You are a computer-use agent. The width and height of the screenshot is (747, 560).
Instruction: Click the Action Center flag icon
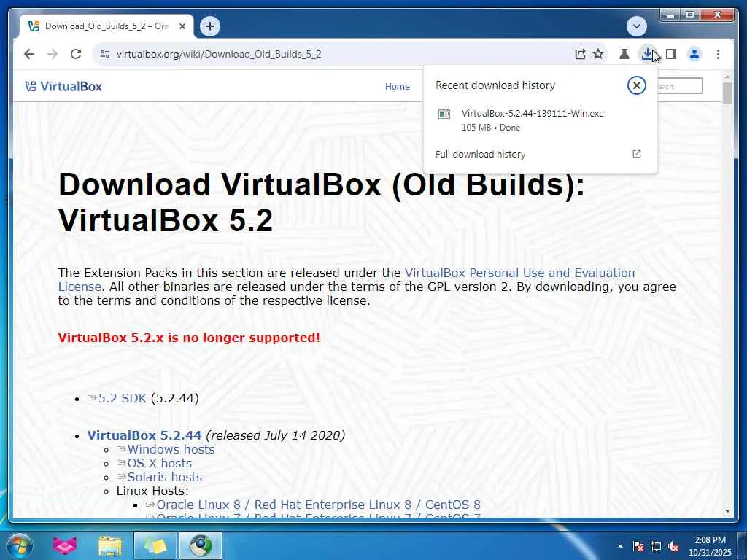(638, 546)
